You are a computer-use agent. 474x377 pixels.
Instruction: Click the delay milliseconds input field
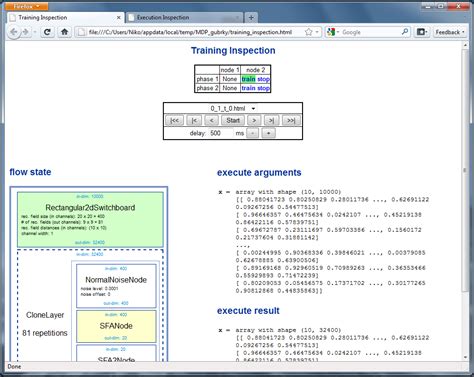click(x=220, y=133)
